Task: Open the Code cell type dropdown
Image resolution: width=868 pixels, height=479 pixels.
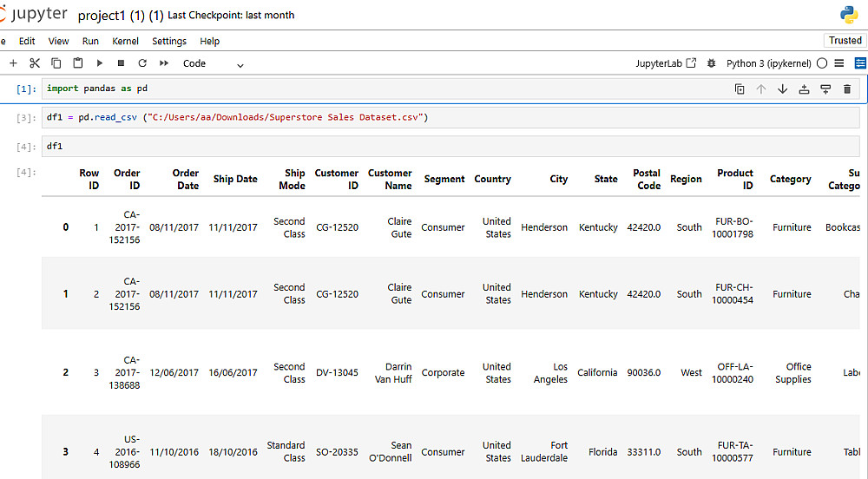Action: 213,63
